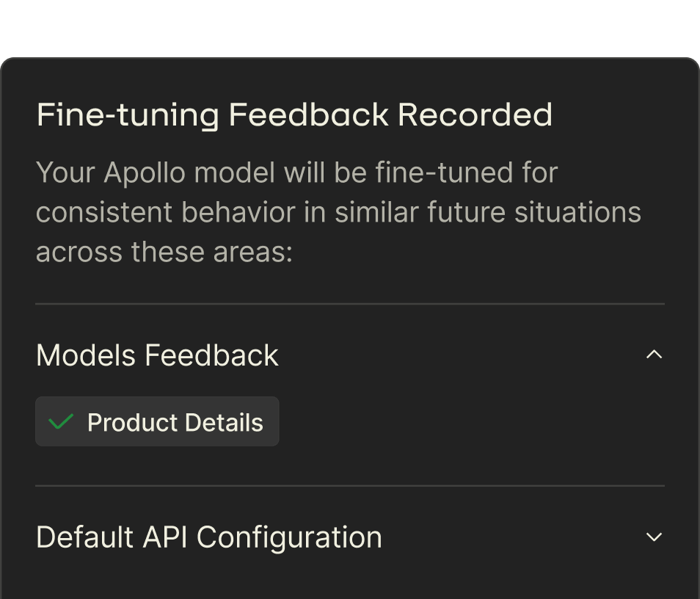
Task: Select the Product Details feedback chip
Action: (157, 422)
